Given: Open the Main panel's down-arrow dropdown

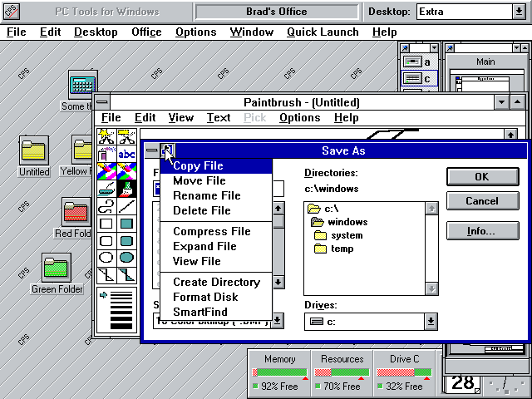Looking at the screenshot, I should point(516,48).
